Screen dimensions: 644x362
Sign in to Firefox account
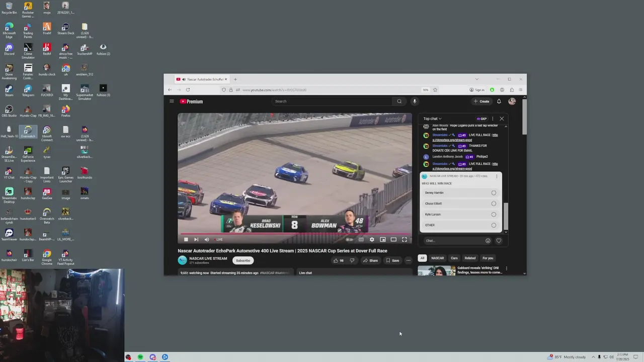[x=477, y=90]
